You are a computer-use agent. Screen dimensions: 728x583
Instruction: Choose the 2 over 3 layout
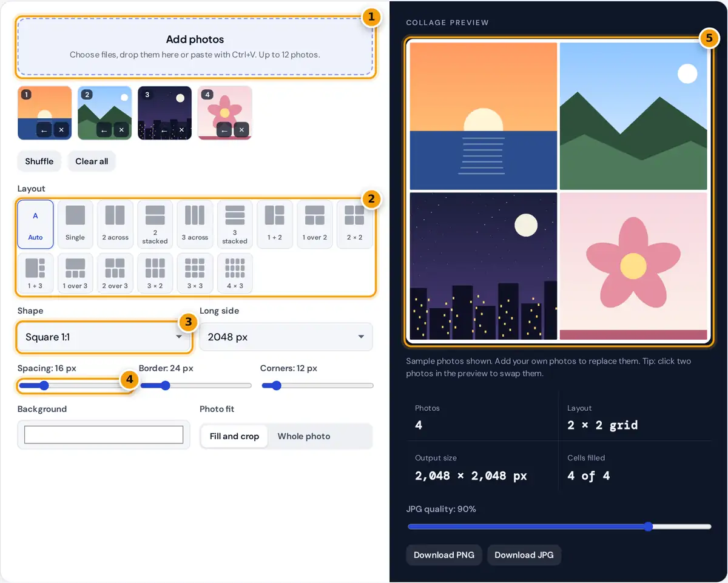point(115,274)
